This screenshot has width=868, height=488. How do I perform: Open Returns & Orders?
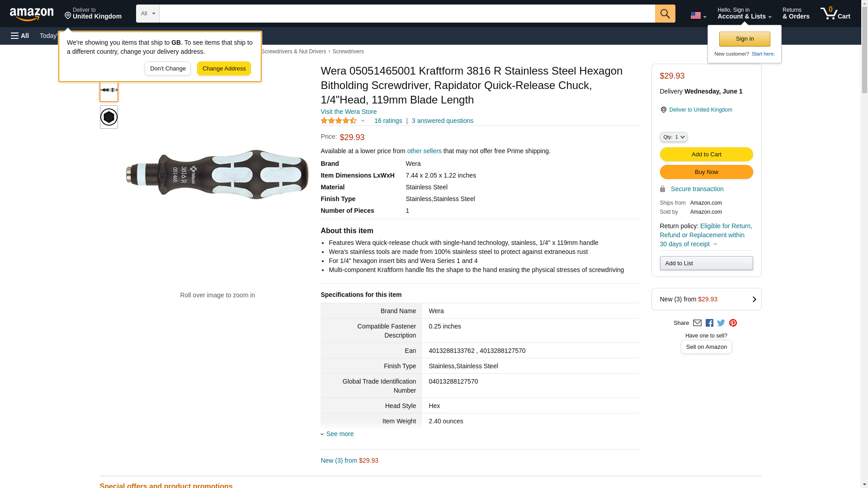pyautogui.click(x=796, y=14)
